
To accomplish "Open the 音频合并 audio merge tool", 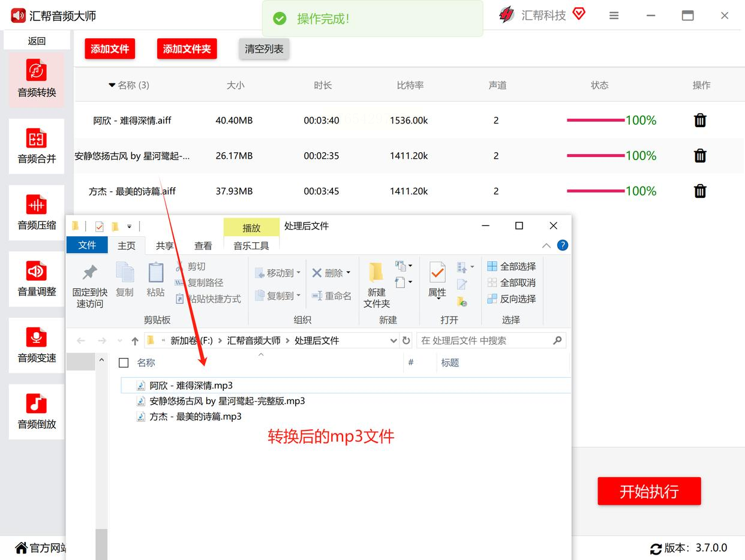I will click(37, 146).
